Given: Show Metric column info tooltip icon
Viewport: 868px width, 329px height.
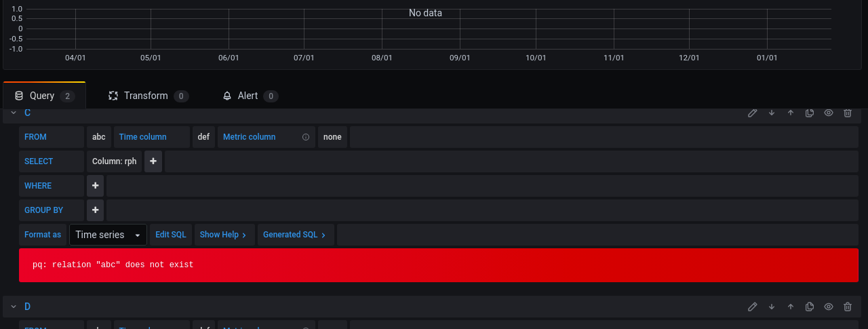Looking at the screenshot, I should pos(306,137).
